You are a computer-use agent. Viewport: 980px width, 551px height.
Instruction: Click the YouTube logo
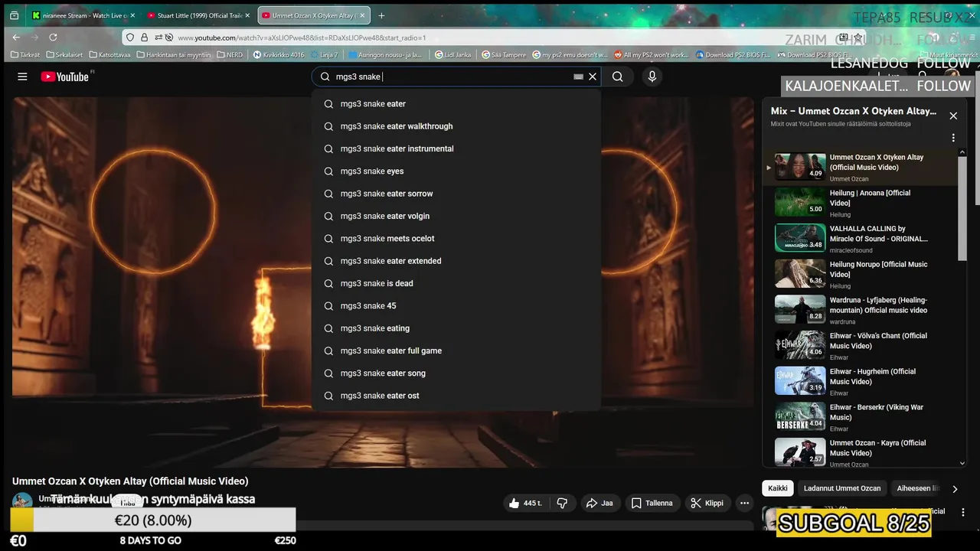tap(65, 77)
